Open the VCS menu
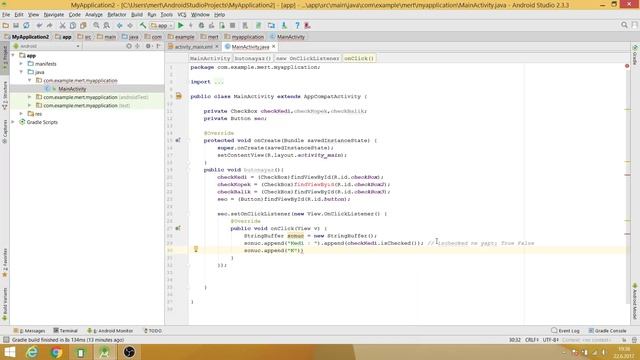Screen dimensions: 640x360 tap(182, 15)
